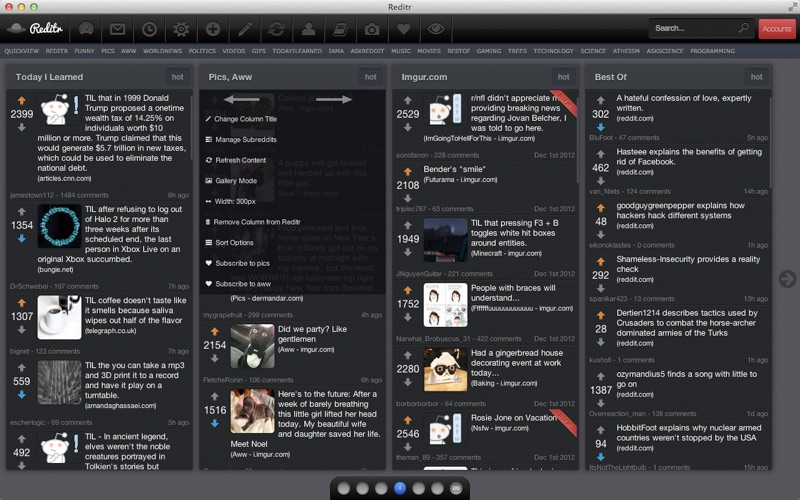
Task: Open the coffee cup thumbnail
Action: pos(59,317)
